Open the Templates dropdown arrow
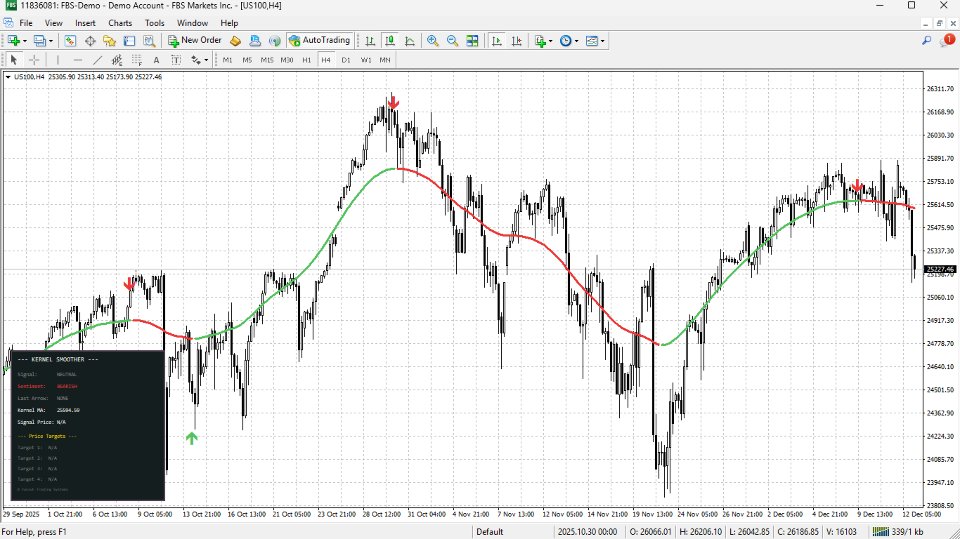 pos(602,41)
